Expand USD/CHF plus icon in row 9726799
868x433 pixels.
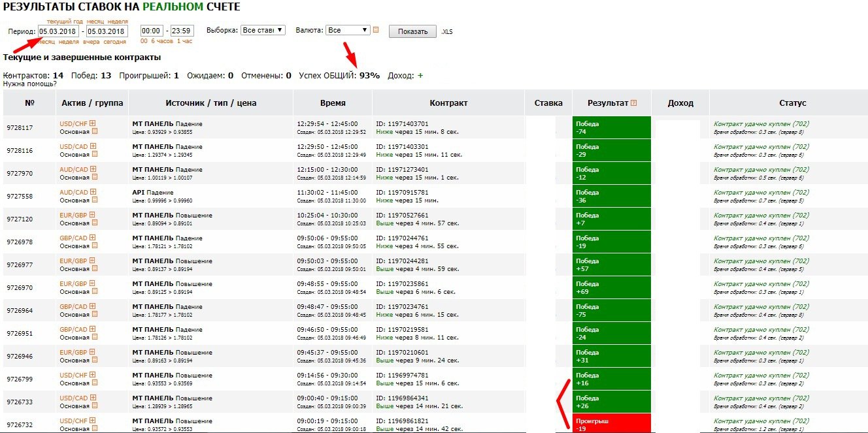[93, 375]
